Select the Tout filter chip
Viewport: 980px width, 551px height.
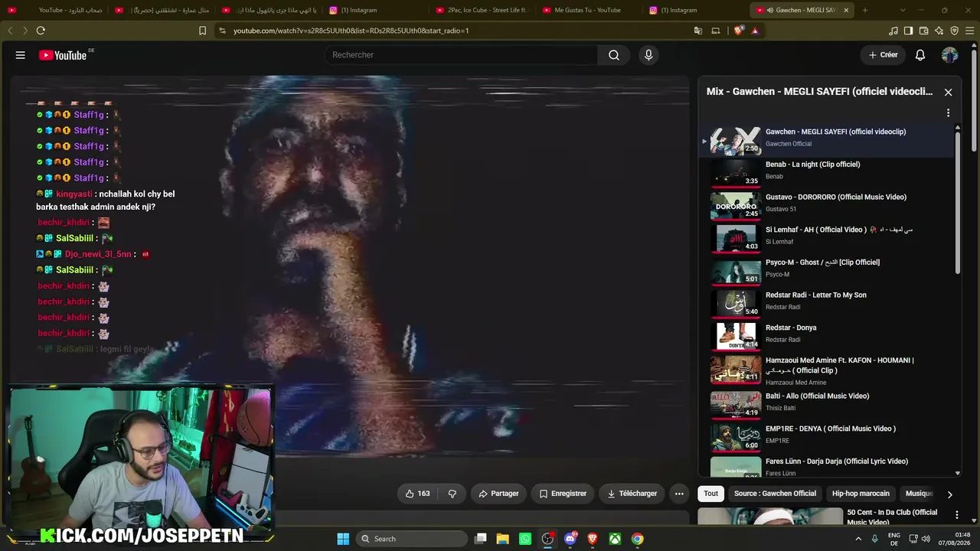(x=711, y=494)
